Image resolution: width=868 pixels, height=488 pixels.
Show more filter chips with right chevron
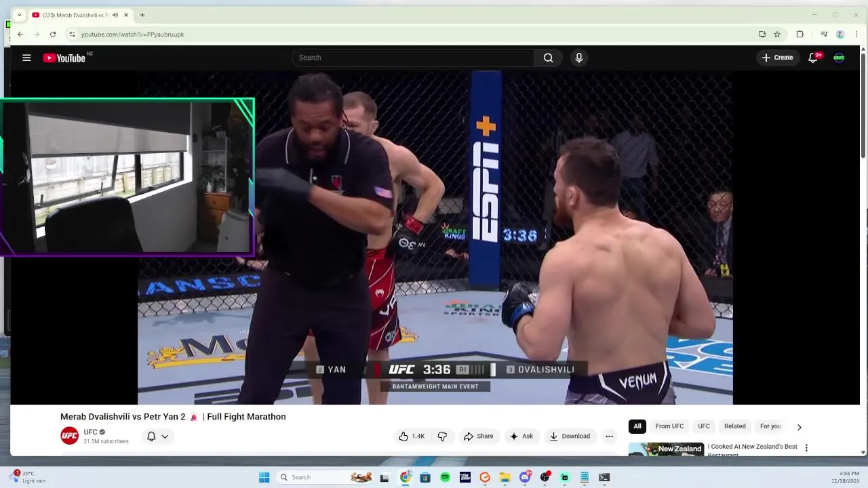799,427
